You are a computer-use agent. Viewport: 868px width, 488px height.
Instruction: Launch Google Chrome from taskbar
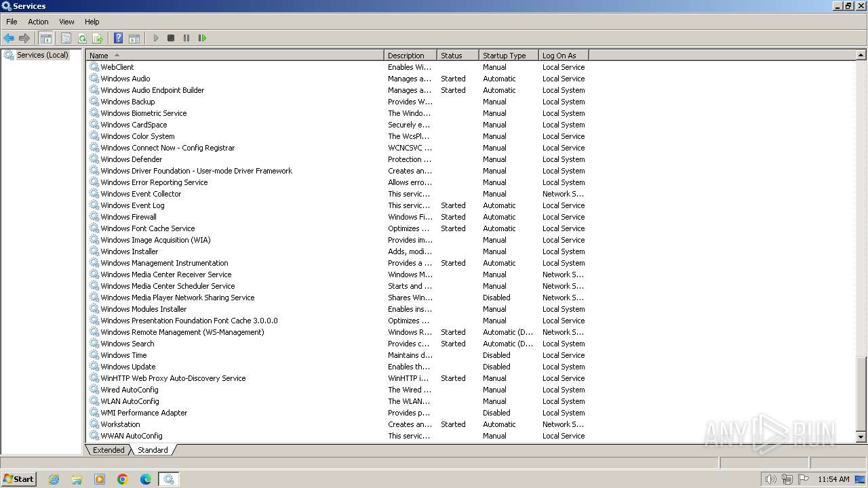tap(123, 479)
